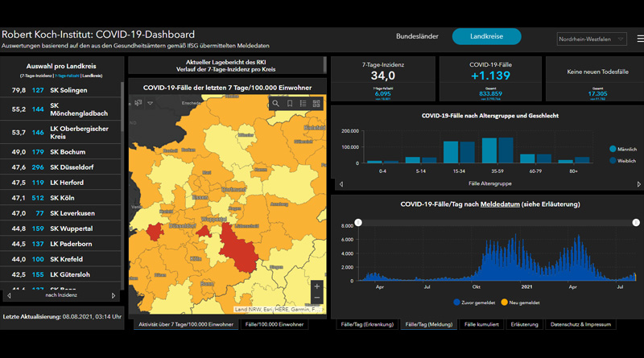This screenshot has height=358, width=644.
Task: Open the Erläuterung tab
Action: [x=525, y=324]
